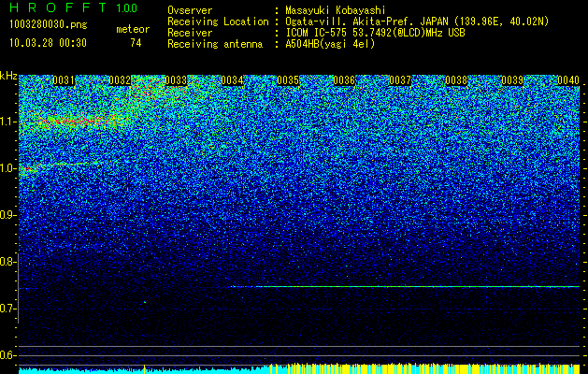
Task: Click the meteor count 74
Action: click(136, 43)
